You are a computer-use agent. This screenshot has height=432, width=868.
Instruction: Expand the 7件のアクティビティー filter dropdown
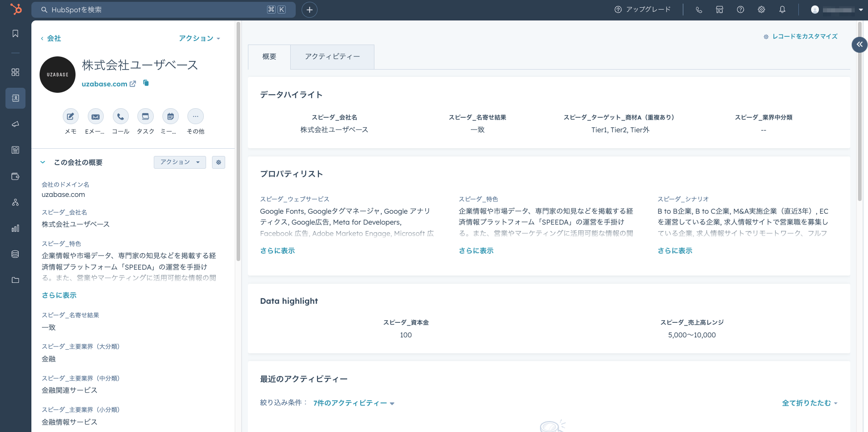tap(353, 403)
